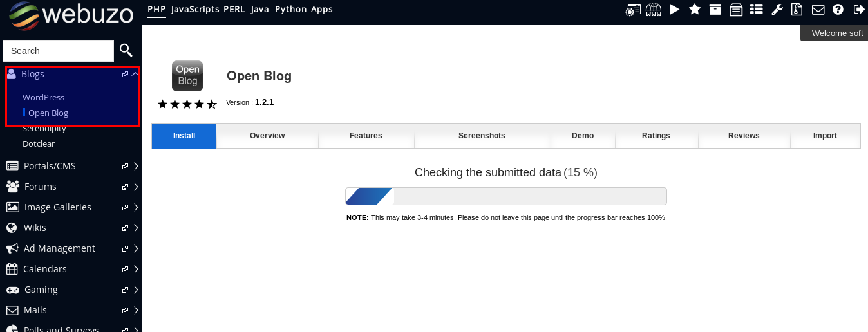Open the wrench settings icon
Viewport: 868px width, 332px height.
click(x=777, y=10)
